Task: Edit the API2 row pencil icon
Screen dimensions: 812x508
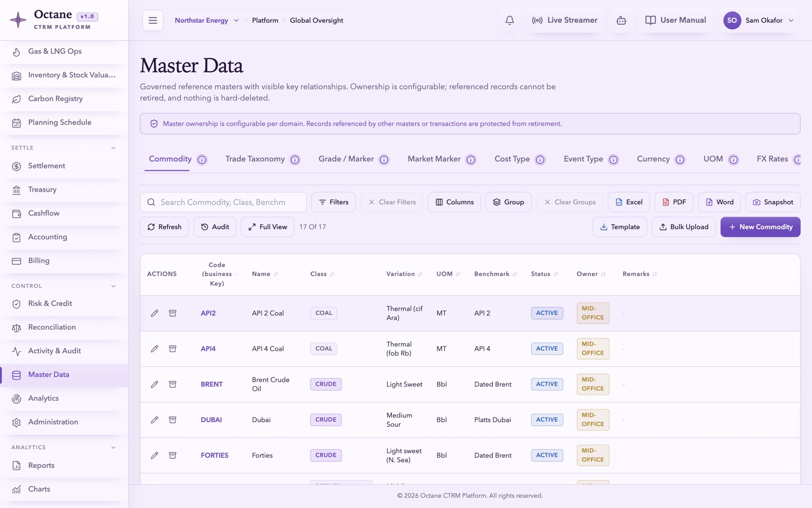Action: (x=155, y=313)
